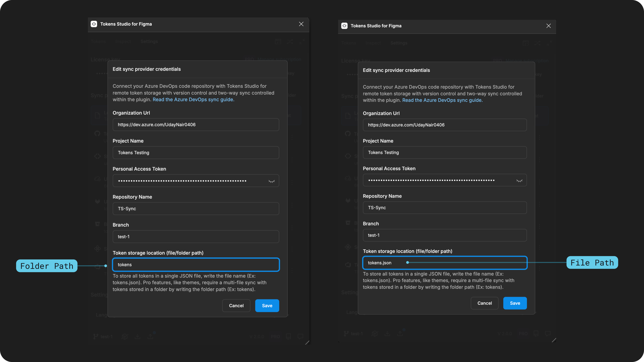Click Organization Url field in left dialog
This screenshot has width=644, height=362.
196,125
